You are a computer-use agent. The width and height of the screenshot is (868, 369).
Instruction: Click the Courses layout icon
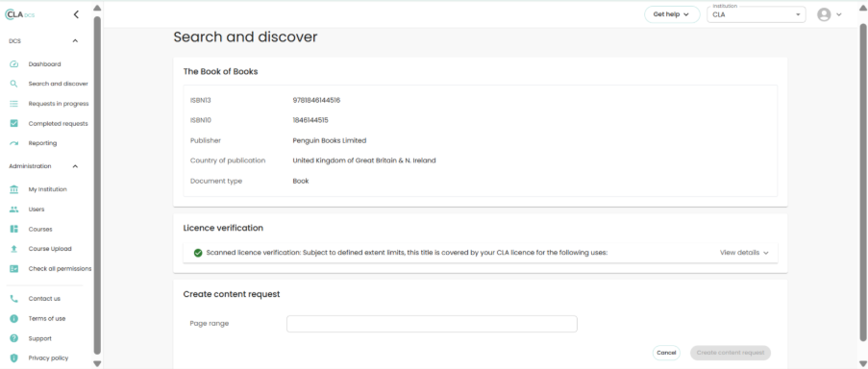pos(14,229)
